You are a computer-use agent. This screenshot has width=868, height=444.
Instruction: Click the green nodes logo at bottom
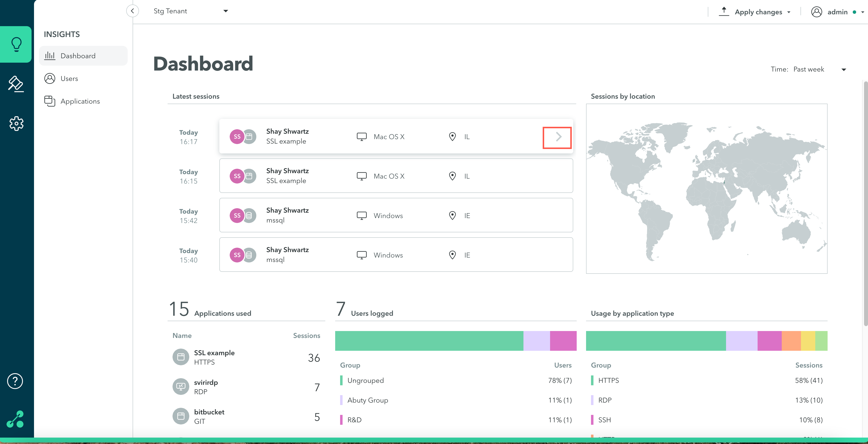tap(15, 419)
